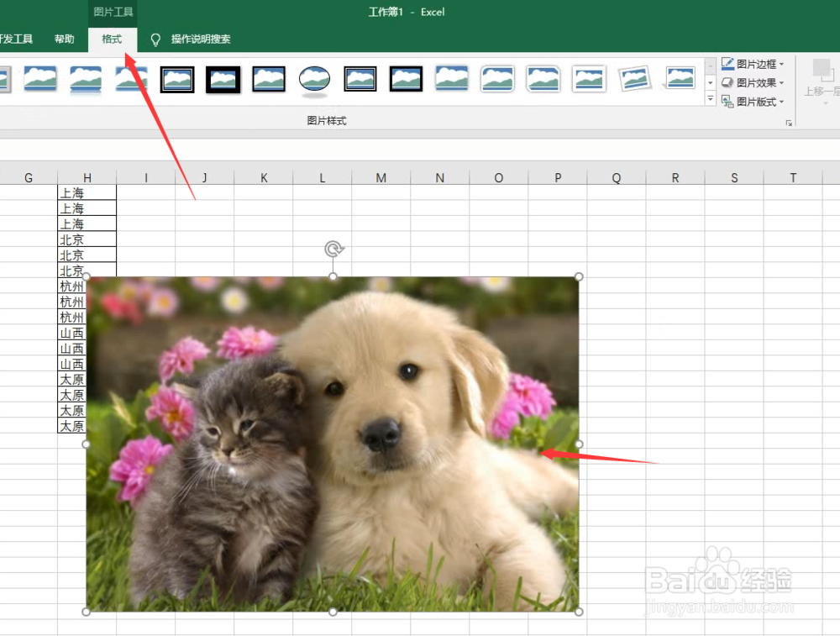Apply the Double Frame Black picture style

[x=177, y=79]
